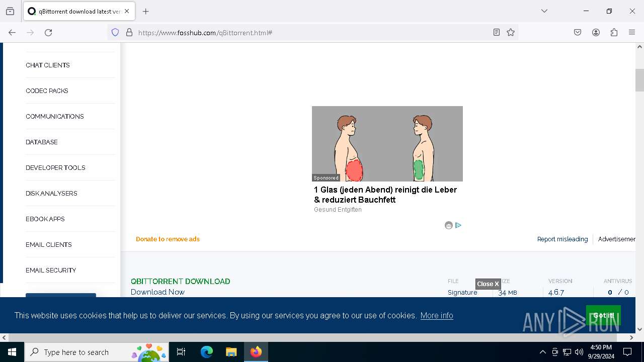Open the notification center icon

click(627, 352)
